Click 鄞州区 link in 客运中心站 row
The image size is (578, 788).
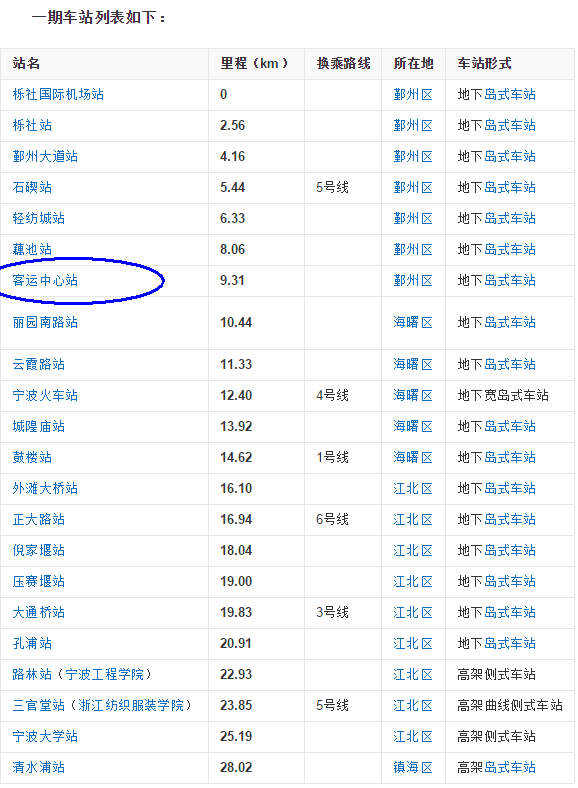pyautogui.click(x=413, y=280)
